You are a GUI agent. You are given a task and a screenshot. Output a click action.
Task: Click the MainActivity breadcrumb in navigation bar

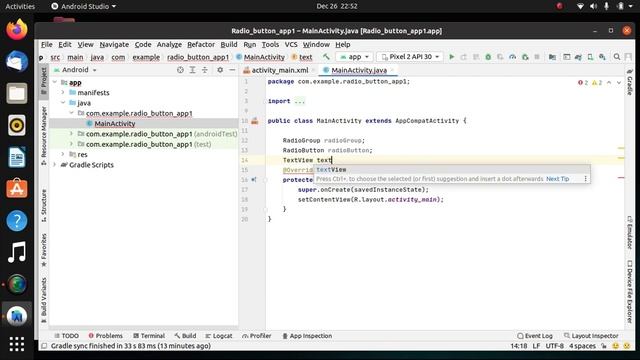pos(260,57)
